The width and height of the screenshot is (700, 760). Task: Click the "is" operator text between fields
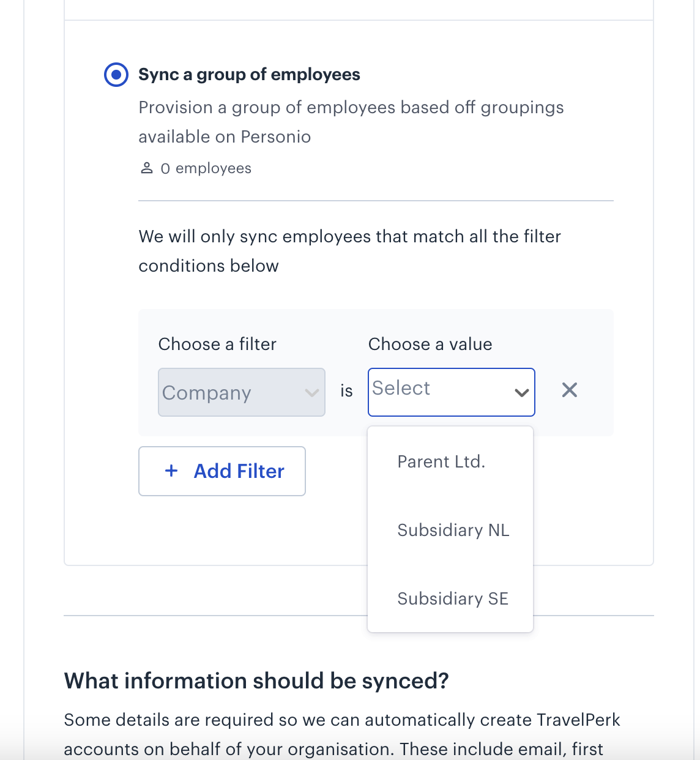pyautogui.click(x=346, y=391)
